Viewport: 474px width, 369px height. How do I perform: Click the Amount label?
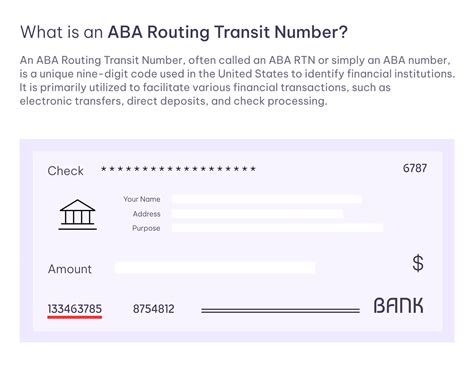[x=69, y=269]
